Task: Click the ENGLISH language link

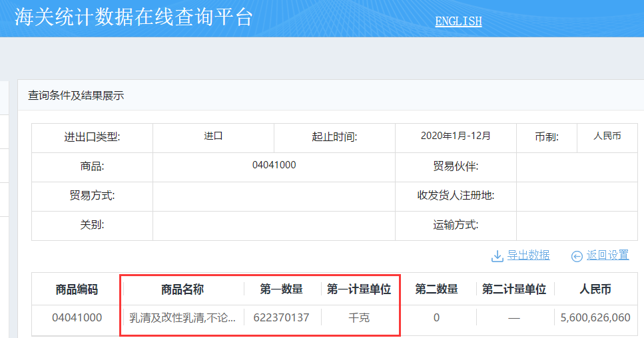Action: pos(458,21)
